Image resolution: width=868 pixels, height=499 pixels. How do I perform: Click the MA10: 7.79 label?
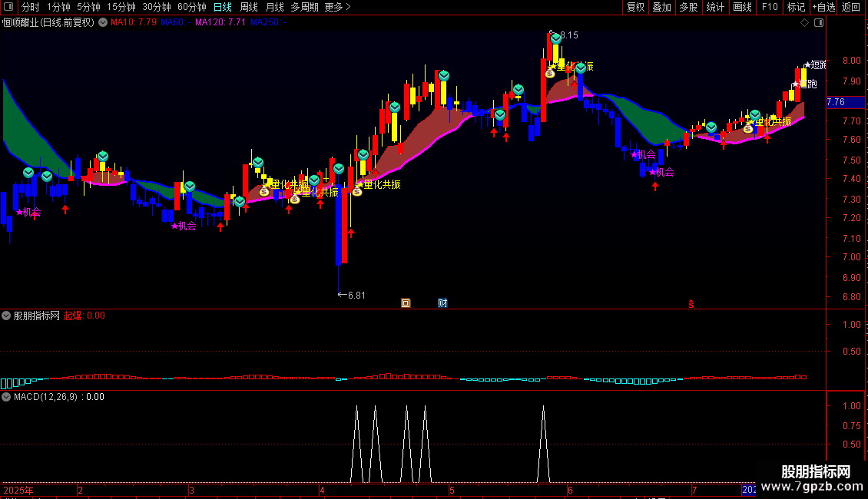pyautogui.click(x=134, y=22)
